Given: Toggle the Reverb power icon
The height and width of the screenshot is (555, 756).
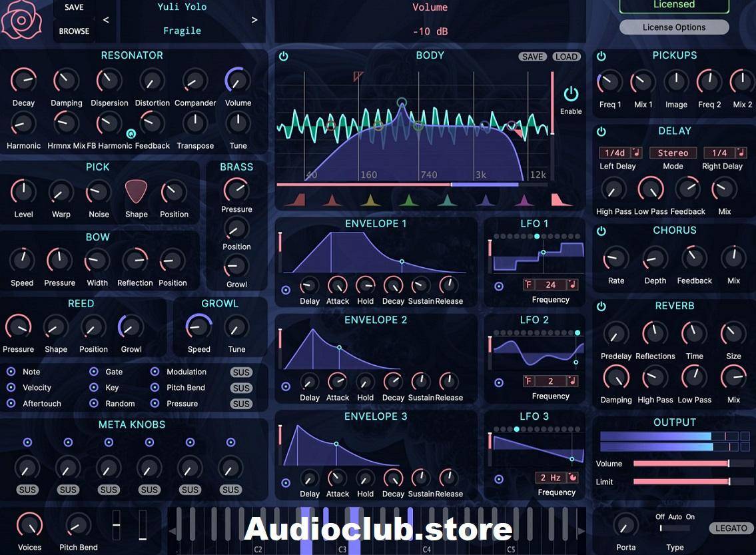Looking at the screenshot, I should pos(601,306).
